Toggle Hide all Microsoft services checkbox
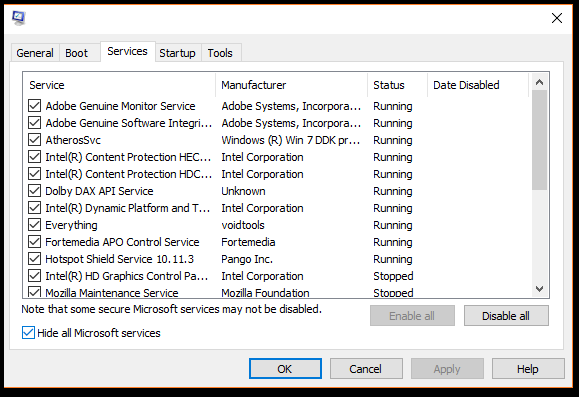 tap(28, 333)
